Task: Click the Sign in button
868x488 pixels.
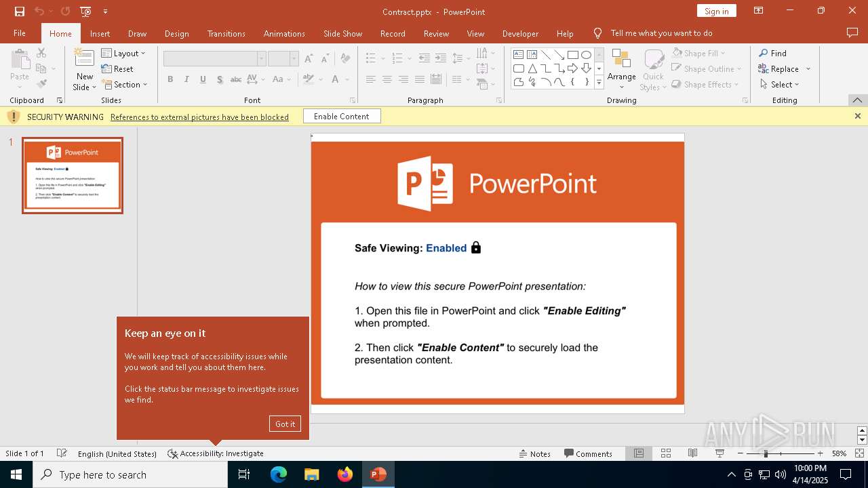Action: pyautogui.click(x=716, y=11)
